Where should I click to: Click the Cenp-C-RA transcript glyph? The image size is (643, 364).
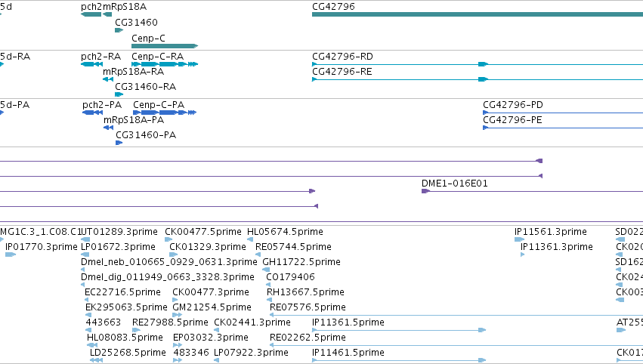(165, 64)
